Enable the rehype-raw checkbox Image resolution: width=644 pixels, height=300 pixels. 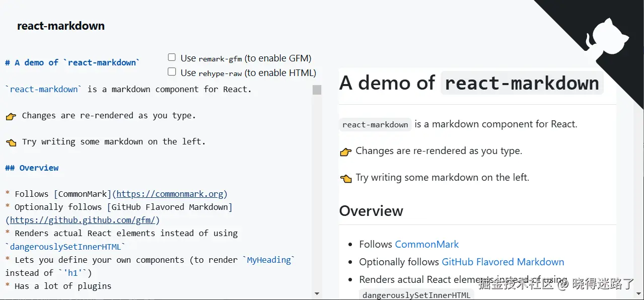pyautogui.click(x=172, y=72)
